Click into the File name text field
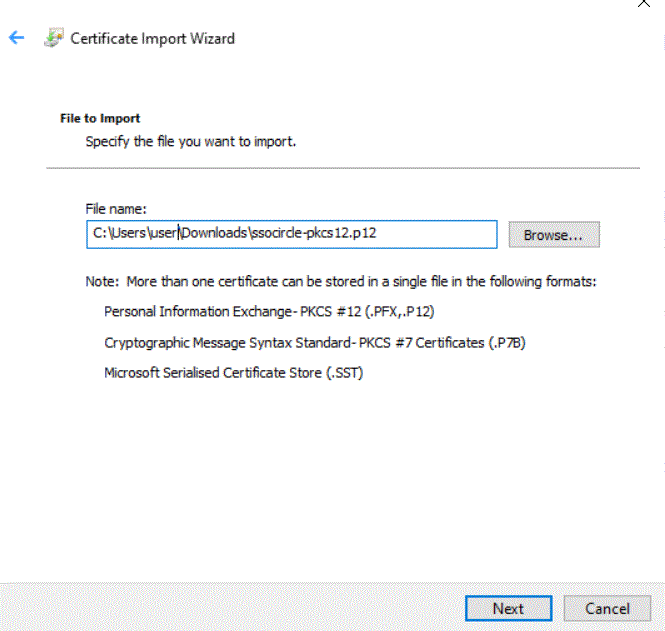Image resolution: width=665 pixels, height=631 pixels. pyautogui.click(x=291, y=234)
